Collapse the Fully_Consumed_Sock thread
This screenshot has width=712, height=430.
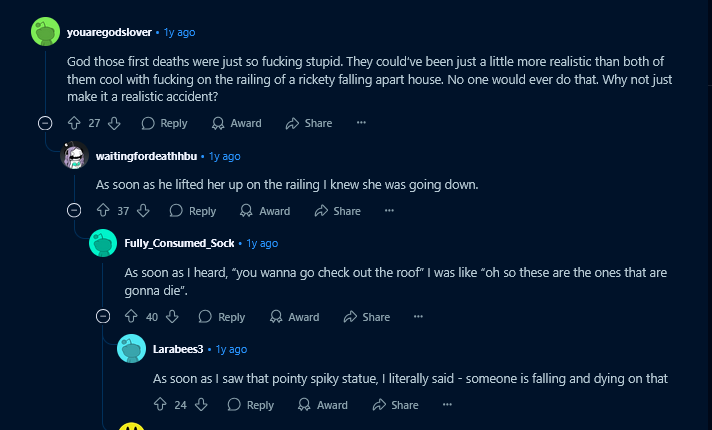(103, 316)
